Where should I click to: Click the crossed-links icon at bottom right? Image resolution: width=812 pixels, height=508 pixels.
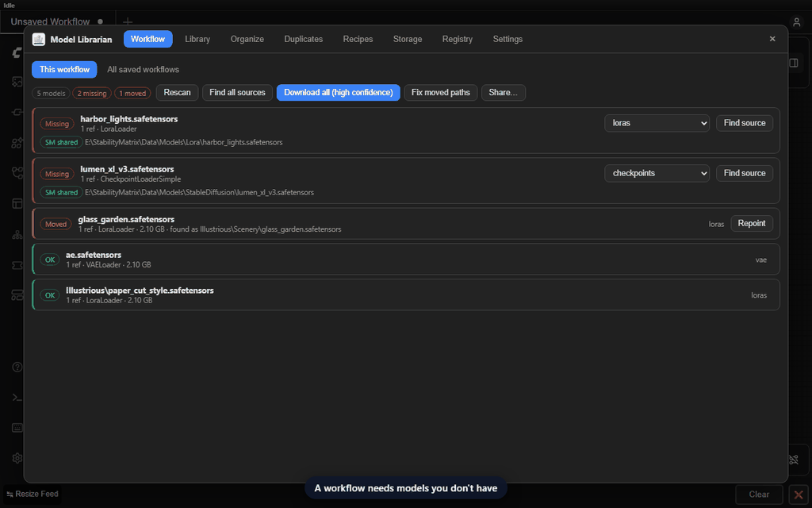793,460
